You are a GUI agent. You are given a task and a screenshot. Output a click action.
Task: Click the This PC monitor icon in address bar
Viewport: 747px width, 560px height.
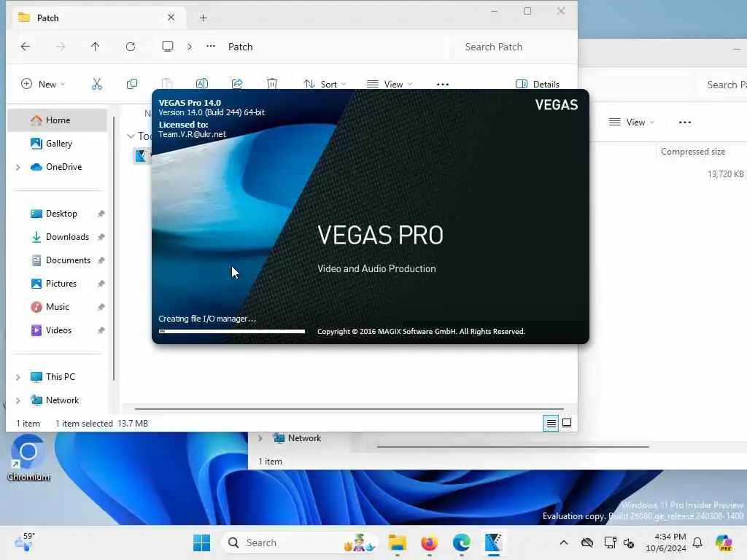168,47
